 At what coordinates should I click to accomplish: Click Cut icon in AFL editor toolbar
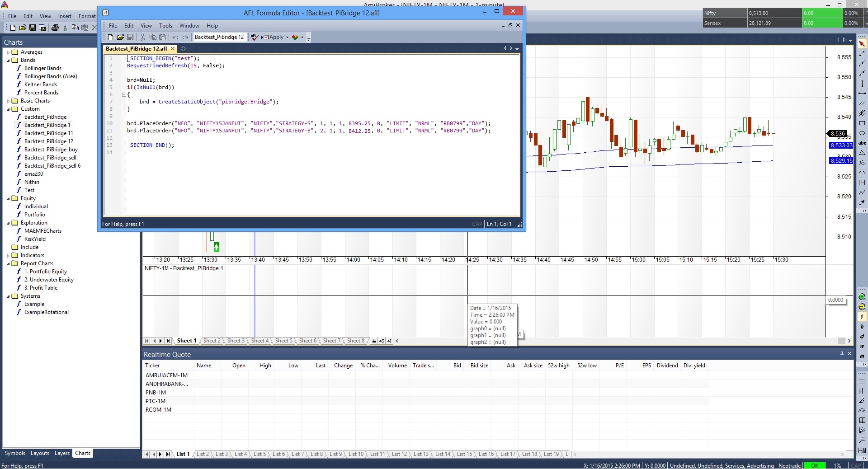[x=142, y=37]
